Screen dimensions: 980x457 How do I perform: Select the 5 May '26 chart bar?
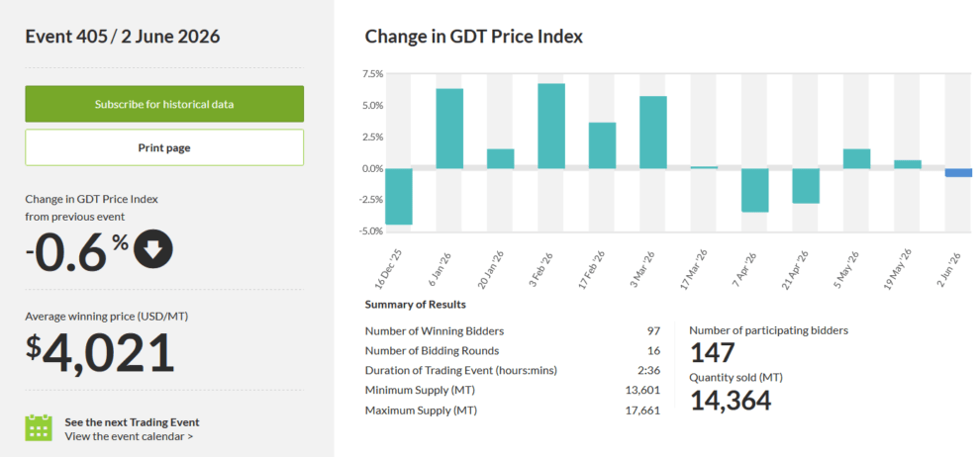point(857,158)
